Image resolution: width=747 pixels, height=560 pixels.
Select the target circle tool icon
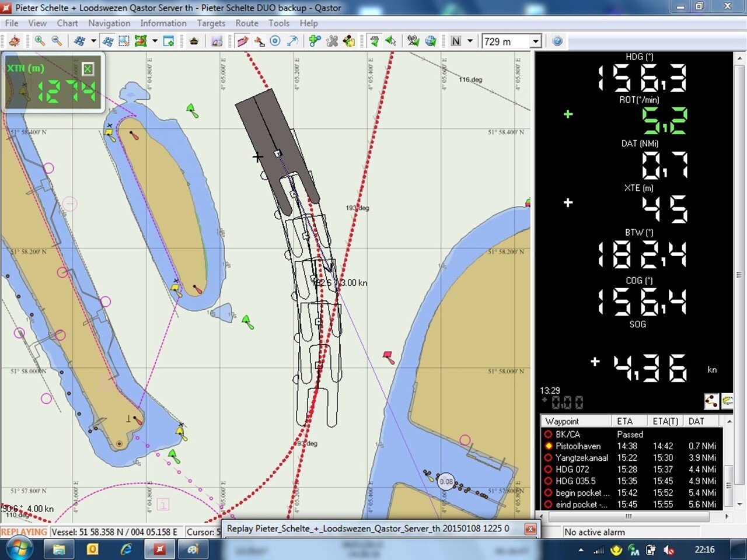pos(275,41)
